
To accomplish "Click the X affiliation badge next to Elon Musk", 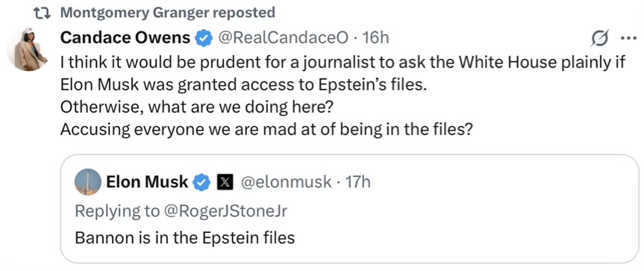I will tap(225, 182).
